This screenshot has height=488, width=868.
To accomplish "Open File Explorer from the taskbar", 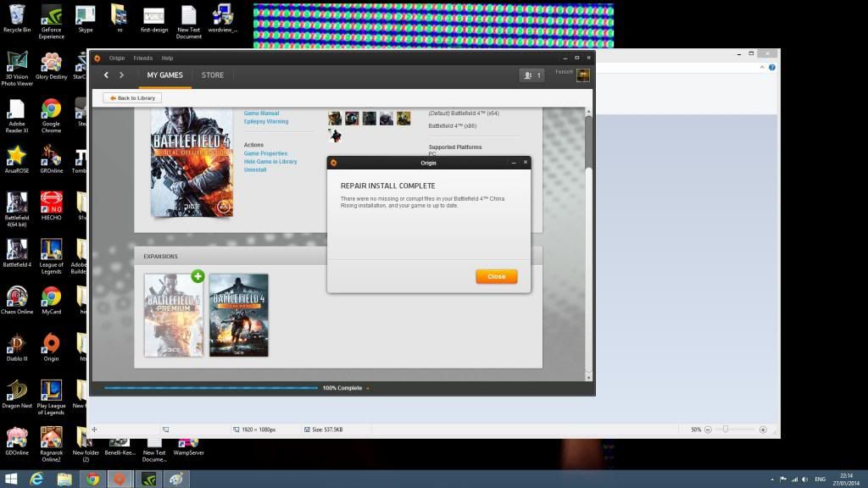I will (x=64, y=480).
